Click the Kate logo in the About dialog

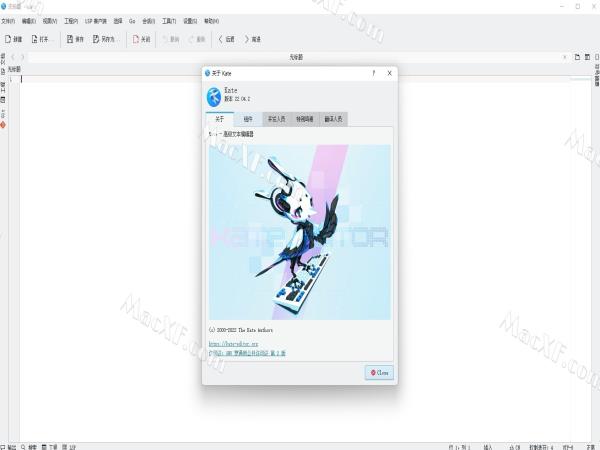(x=214, y=96)
